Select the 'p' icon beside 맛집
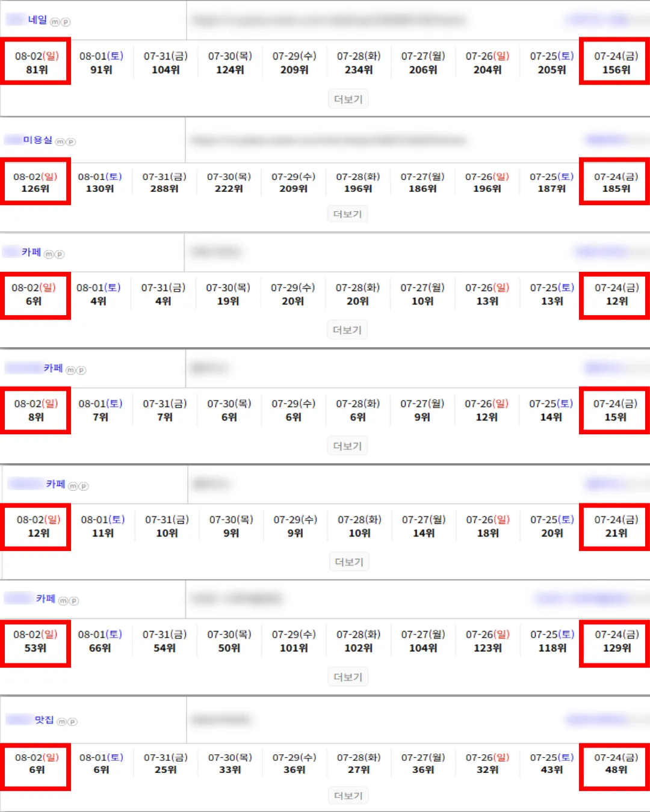The image size is (650, 812). (x=72, y=721)
